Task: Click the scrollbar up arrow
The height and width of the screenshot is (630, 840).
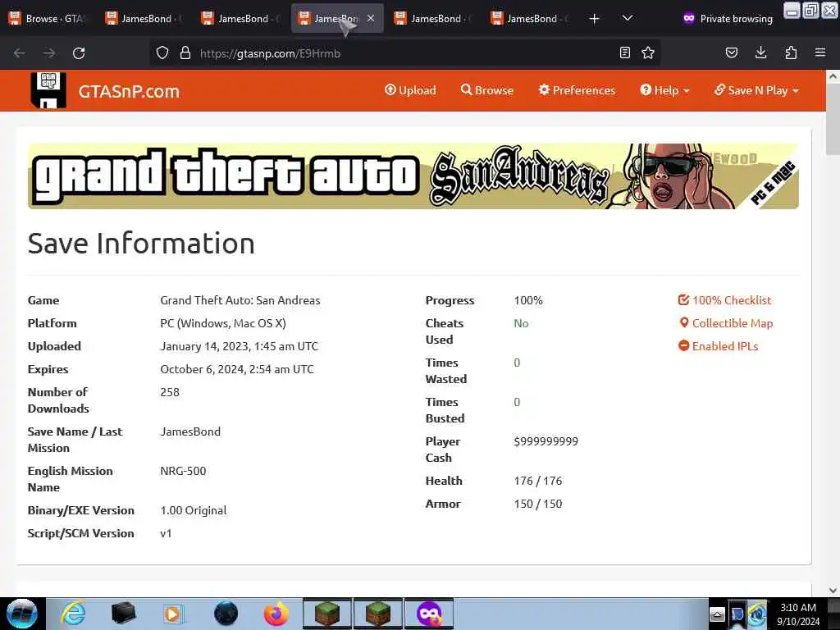Action: point(833,76)
